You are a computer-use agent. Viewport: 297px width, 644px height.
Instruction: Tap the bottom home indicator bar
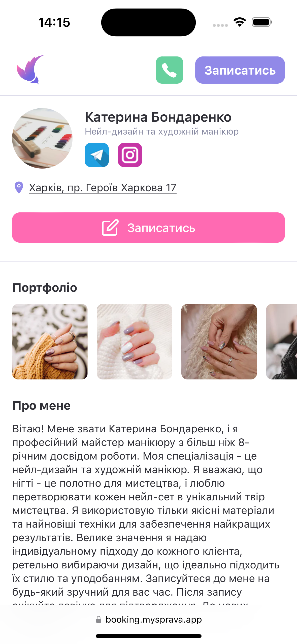(x=149, y=636)
